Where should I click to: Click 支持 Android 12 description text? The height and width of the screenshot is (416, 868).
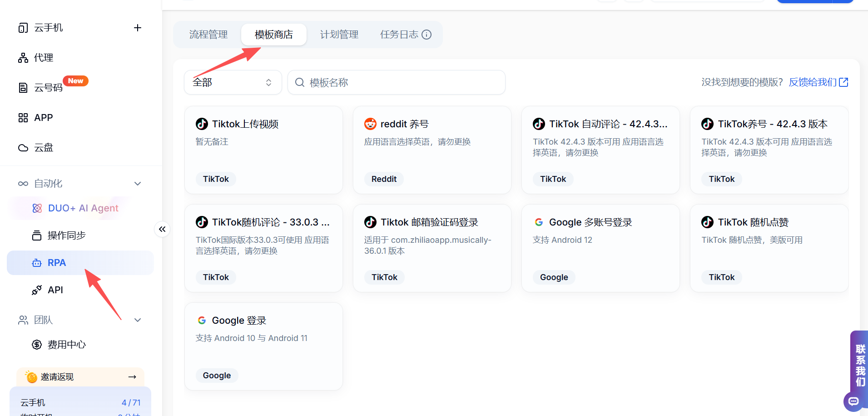coord(562,240)
